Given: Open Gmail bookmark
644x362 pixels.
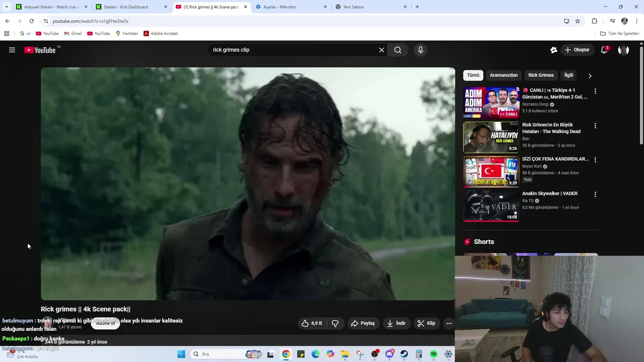Looking at the screenshot, I should click(x=73, y=33).
